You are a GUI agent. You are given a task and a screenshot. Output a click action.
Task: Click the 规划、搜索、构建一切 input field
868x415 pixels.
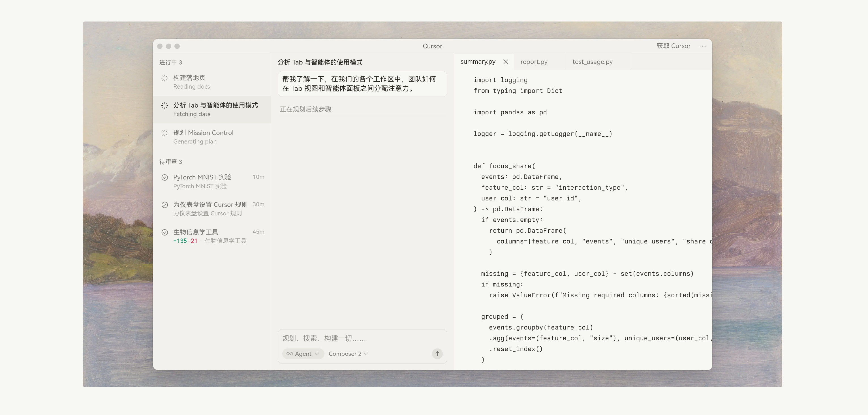point(362,339)
